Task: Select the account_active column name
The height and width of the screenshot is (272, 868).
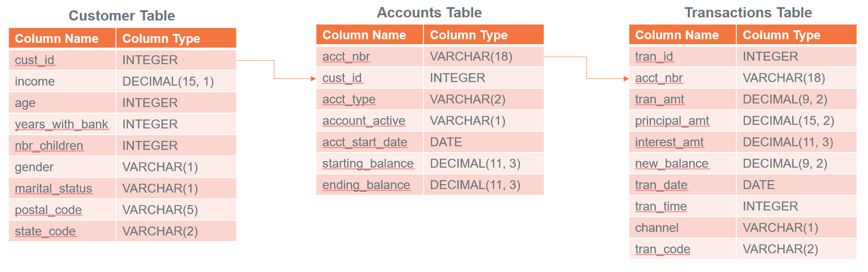Action: click(364, 121)
